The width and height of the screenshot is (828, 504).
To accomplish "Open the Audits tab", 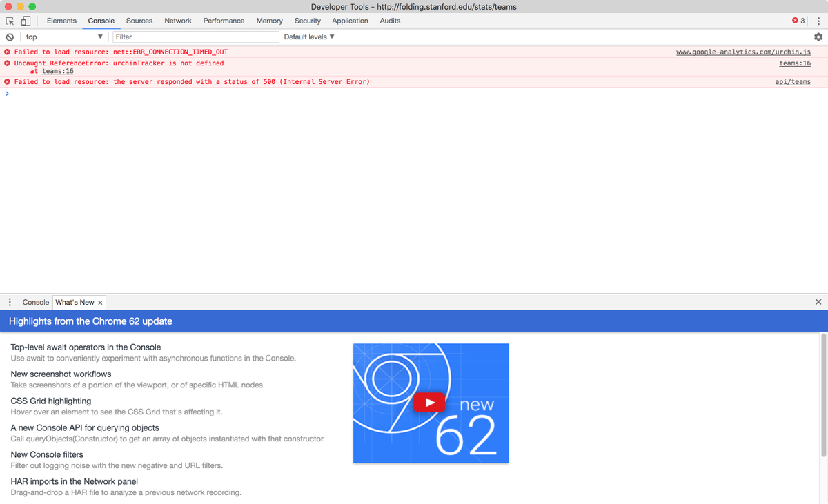I will (390, 21).
